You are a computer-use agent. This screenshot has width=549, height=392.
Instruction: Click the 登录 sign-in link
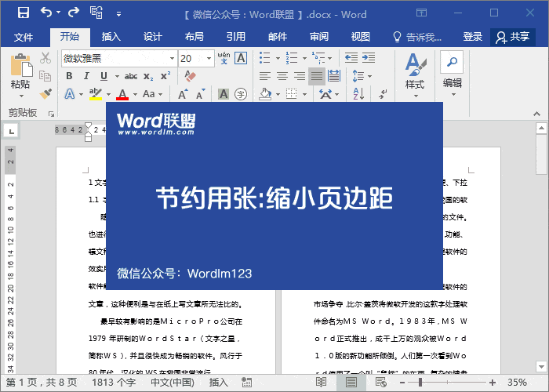coord(473,36)
